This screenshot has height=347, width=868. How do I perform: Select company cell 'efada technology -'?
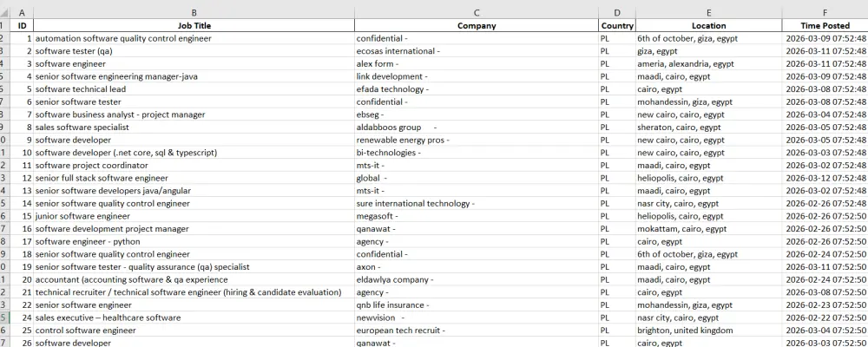477,89
